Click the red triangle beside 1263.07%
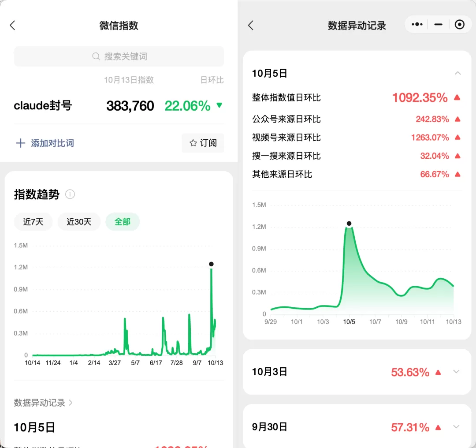This screenshot has height=448, width=476. coord(458,138)
